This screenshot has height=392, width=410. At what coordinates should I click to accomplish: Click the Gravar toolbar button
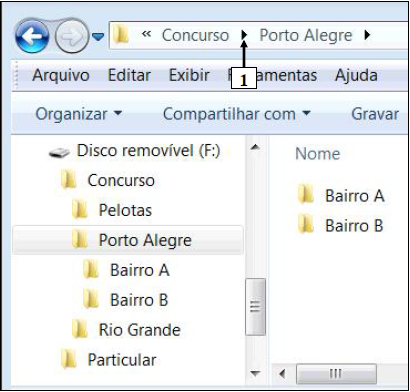tap(375, 114)
